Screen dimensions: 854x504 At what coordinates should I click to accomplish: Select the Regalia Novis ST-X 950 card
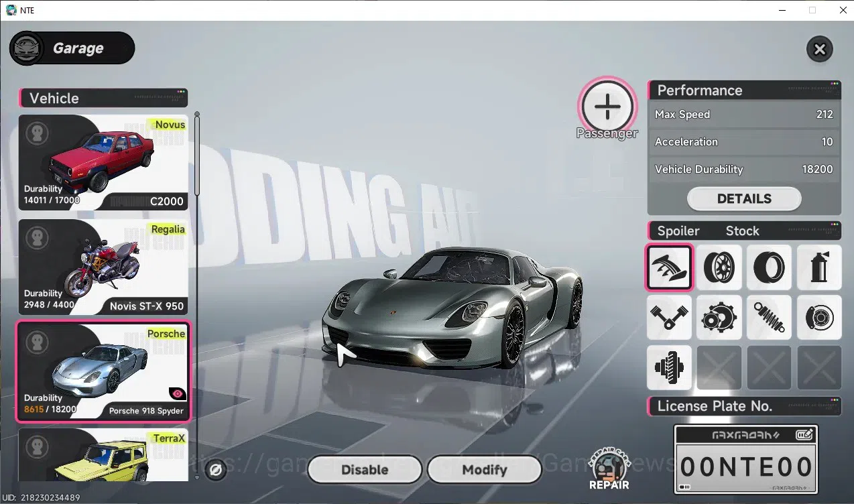click(x=103, y=267)
